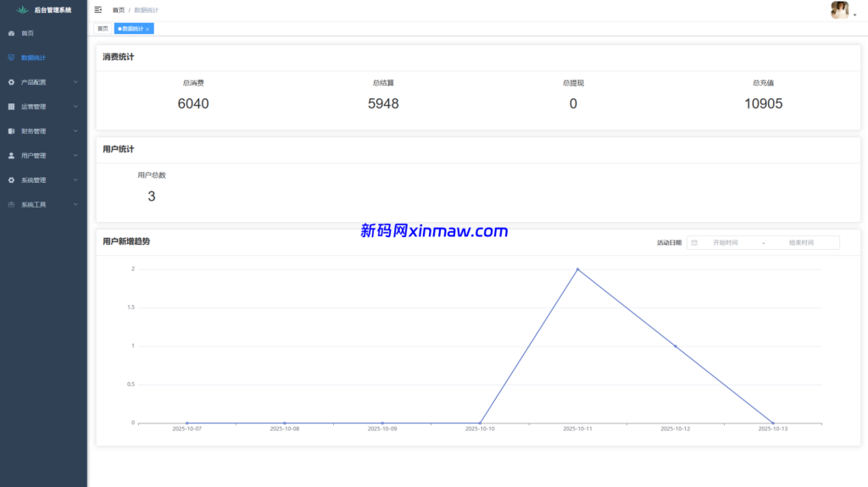Click the 系统管理 gear icon
The width and height of the screenshot is (868, 487).
tap(11, 180)
